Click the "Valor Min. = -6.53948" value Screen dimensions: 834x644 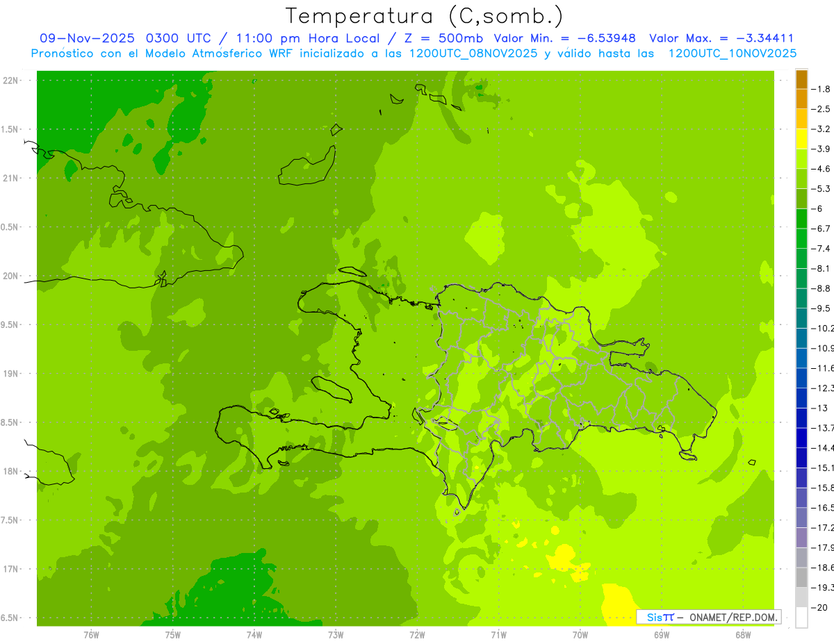565,38
